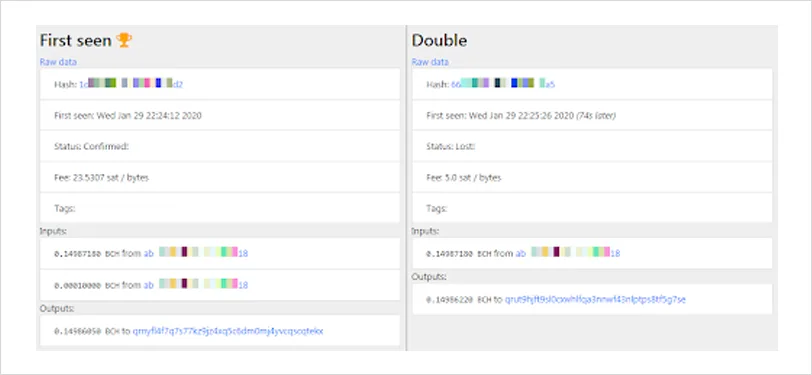
Task: Select Outputs label in Double panel
Action: 429,277
